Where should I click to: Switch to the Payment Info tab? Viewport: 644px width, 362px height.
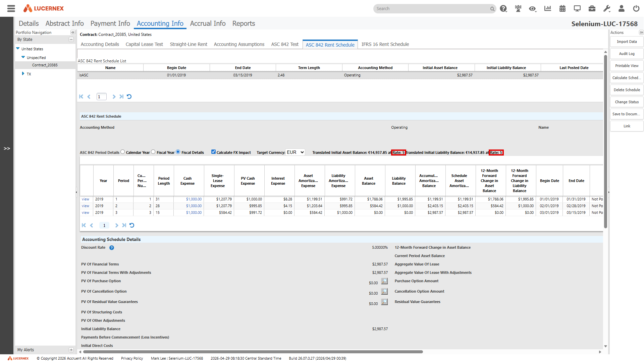tap(110, 23)
